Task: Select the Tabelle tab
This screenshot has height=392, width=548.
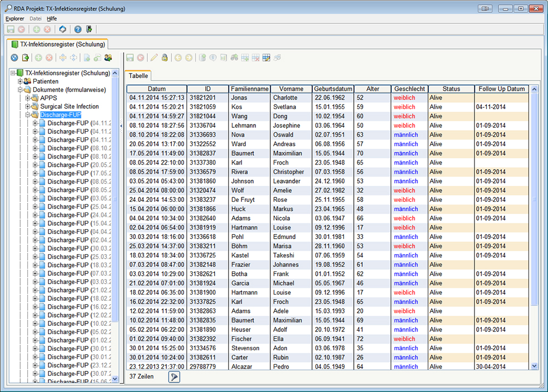Action: 138,76
